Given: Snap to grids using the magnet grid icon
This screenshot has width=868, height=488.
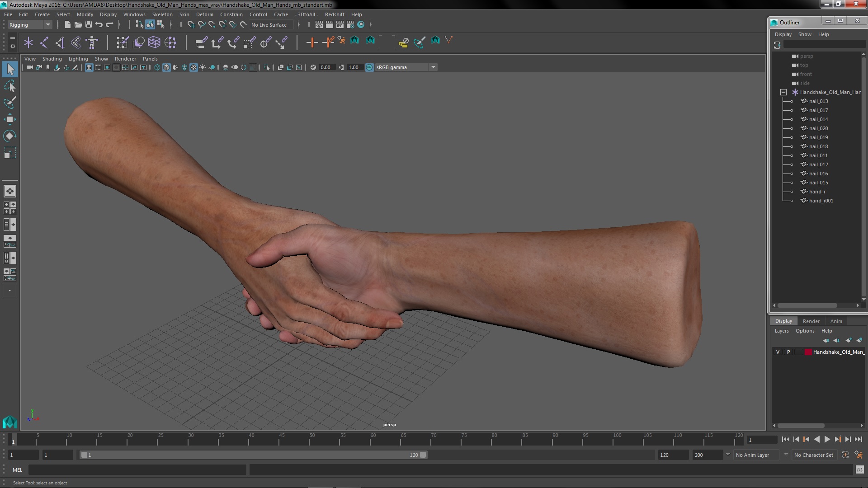Looking at the screenshot, I should pyautogui.click(x=191, y=24).
